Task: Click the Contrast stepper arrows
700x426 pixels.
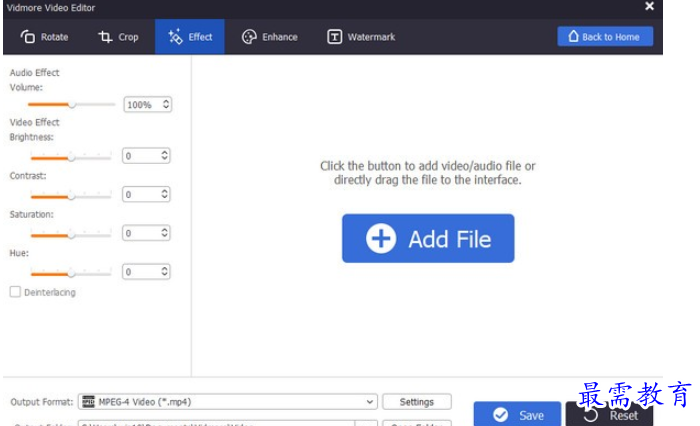Action: 165,194
